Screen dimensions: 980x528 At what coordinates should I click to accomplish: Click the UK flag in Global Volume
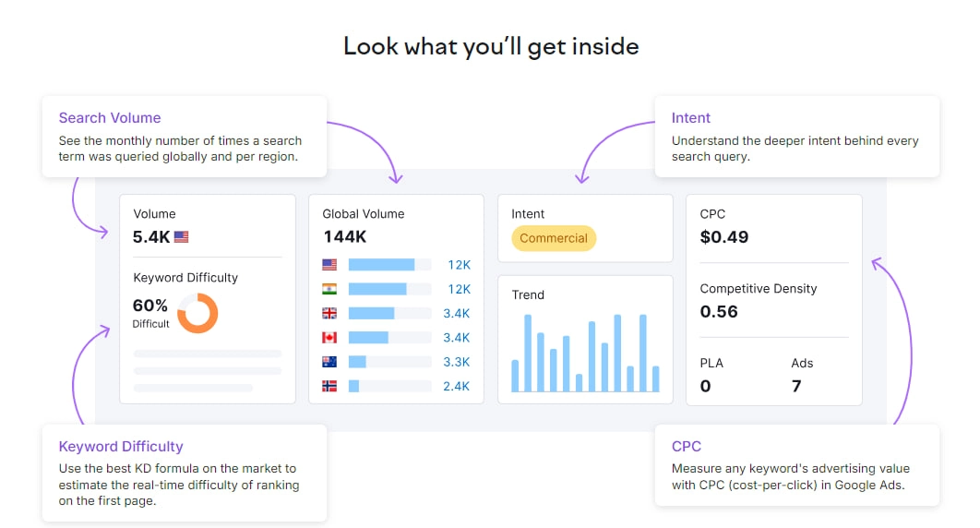pyautogui.click(x=329, y=313)
